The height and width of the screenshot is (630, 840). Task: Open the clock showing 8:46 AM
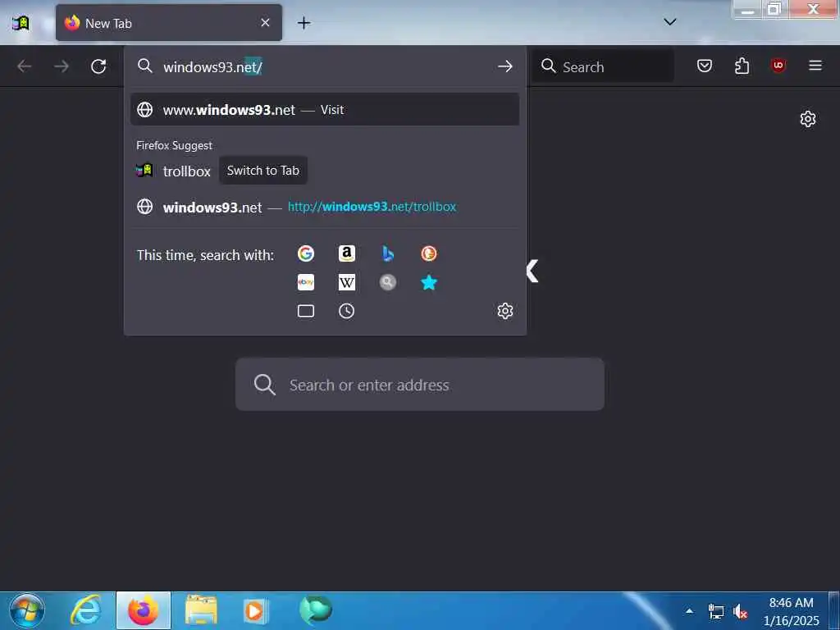coord(792,611)
